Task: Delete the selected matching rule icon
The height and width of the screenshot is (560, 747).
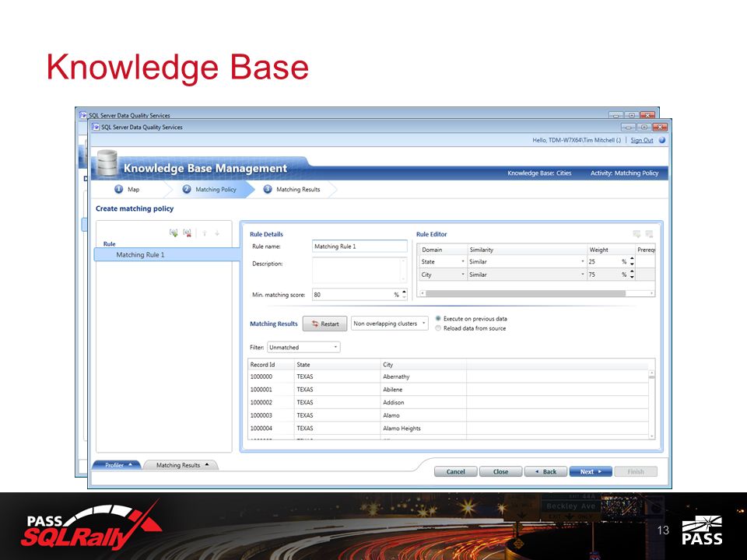Action: 188,233
